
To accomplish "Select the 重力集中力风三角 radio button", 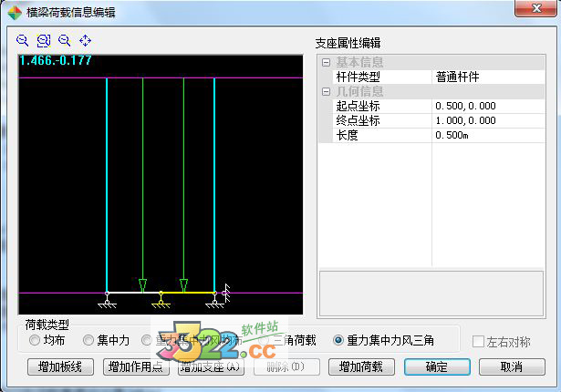I will coord(338,340).
